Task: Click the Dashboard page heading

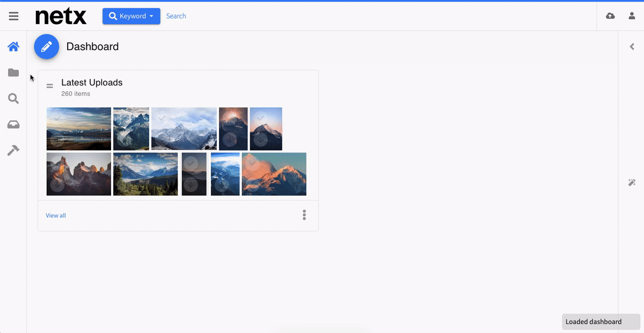Action: point(92,47)
